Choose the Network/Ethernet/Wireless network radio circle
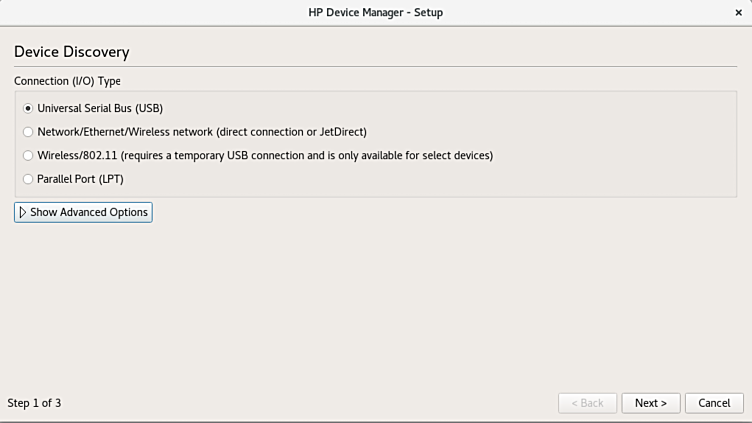752x423 pixels. 28,132
